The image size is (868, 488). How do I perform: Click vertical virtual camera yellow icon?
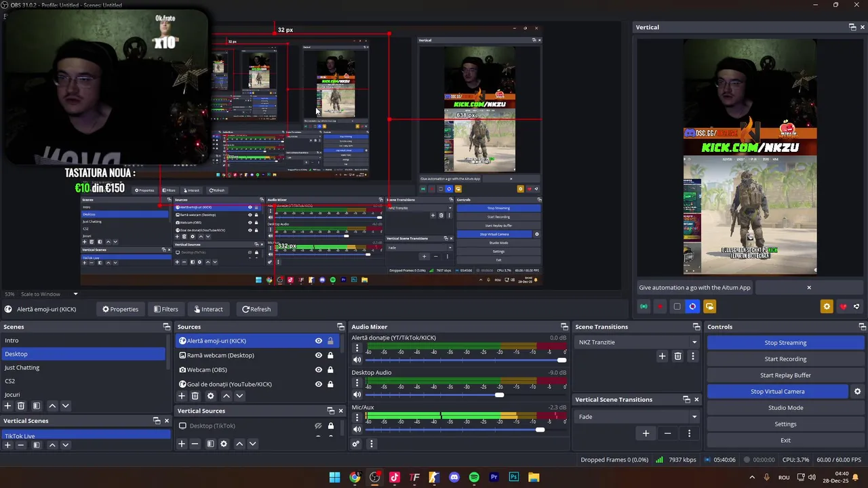point(709,306)
